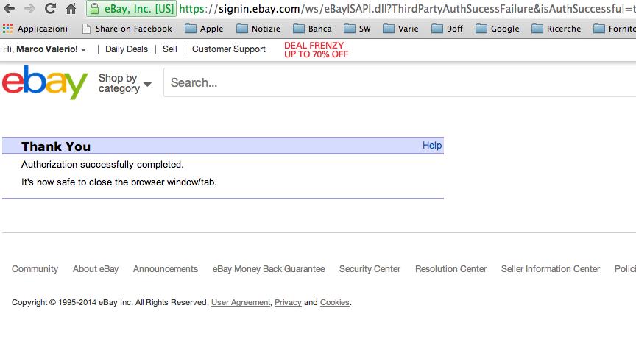Open the Privacy link
Screen dimensions: 636x364
pos(288,302)
